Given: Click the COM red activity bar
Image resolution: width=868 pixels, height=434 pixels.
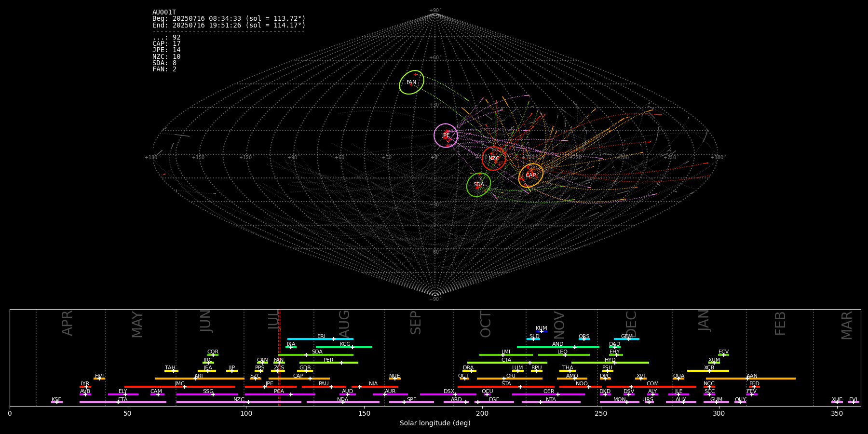Looking at the screenshot, I should pos(652,387).
